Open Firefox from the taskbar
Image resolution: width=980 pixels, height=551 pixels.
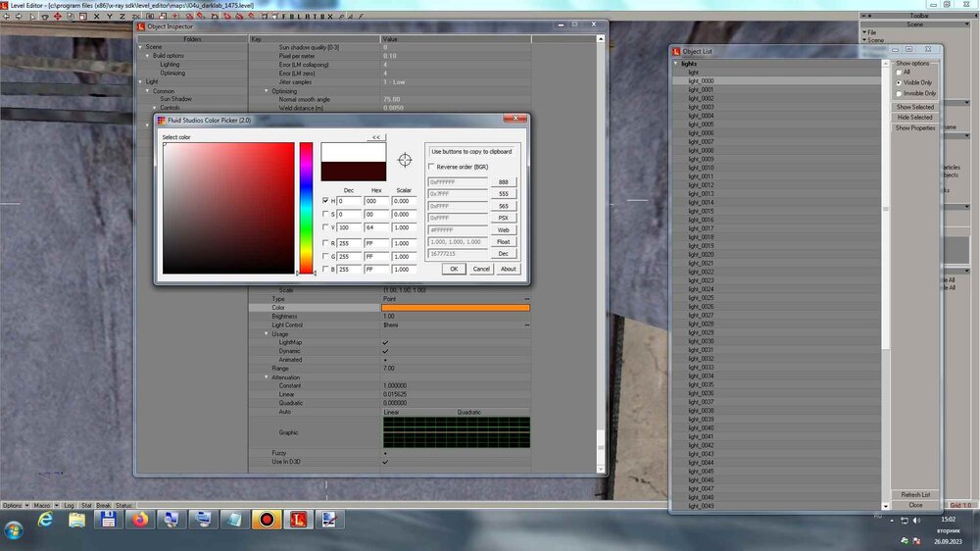[x=140, y=520]
